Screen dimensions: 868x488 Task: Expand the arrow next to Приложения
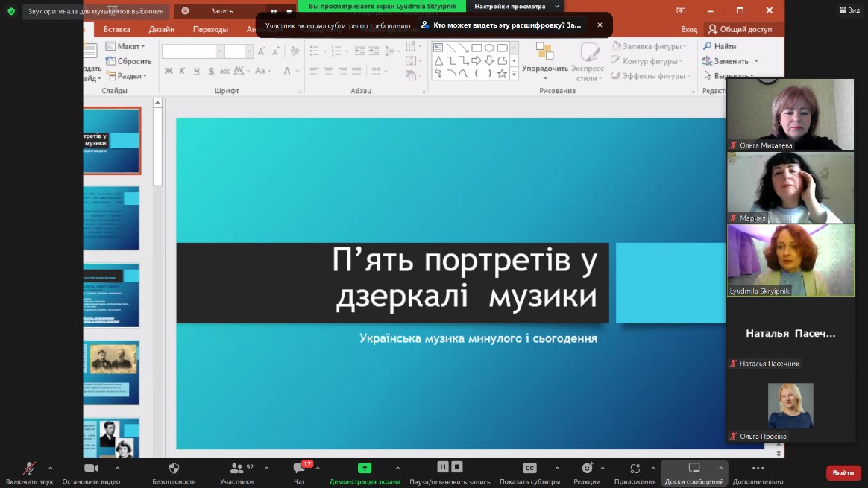tap(653, 468)
